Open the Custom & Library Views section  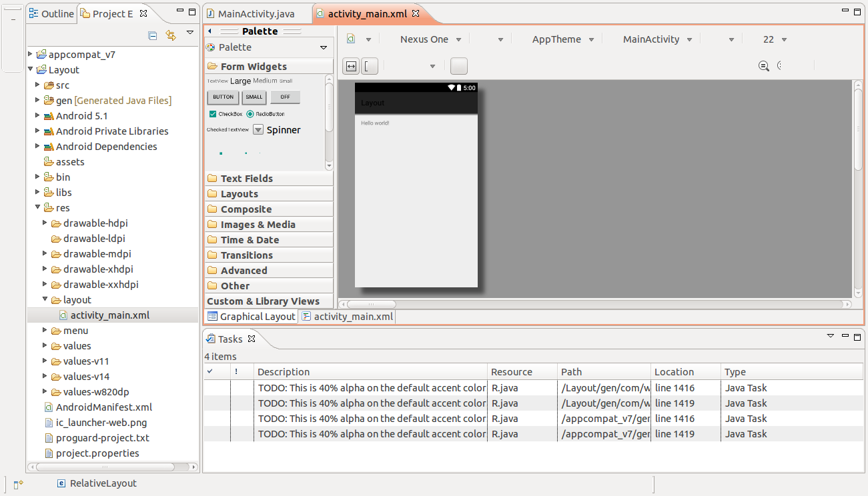click(269, 301)
